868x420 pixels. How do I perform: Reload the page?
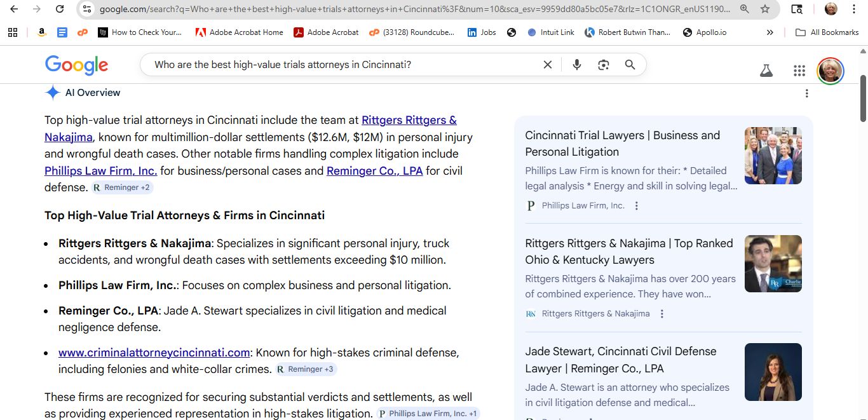point(60,9)
